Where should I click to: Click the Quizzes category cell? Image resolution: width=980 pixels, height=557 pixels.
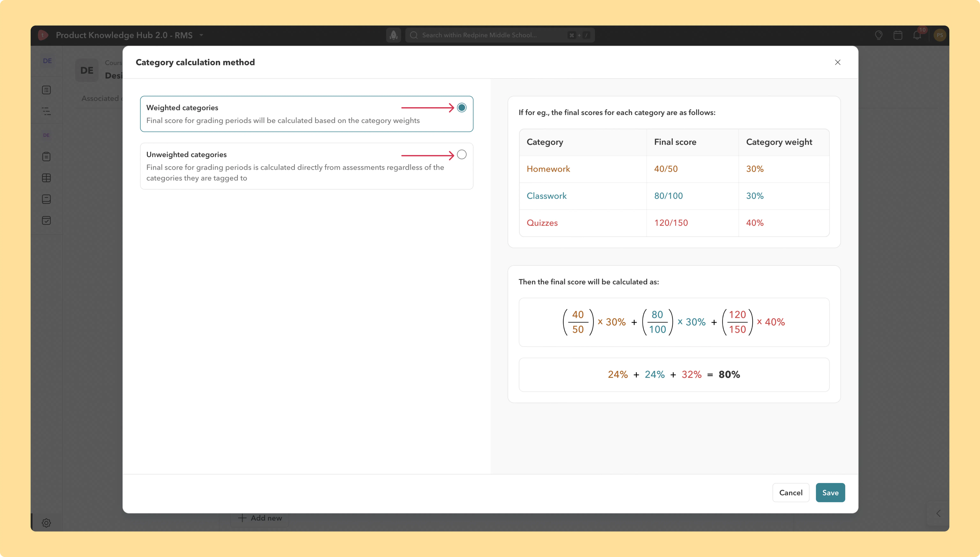[583, 223]
